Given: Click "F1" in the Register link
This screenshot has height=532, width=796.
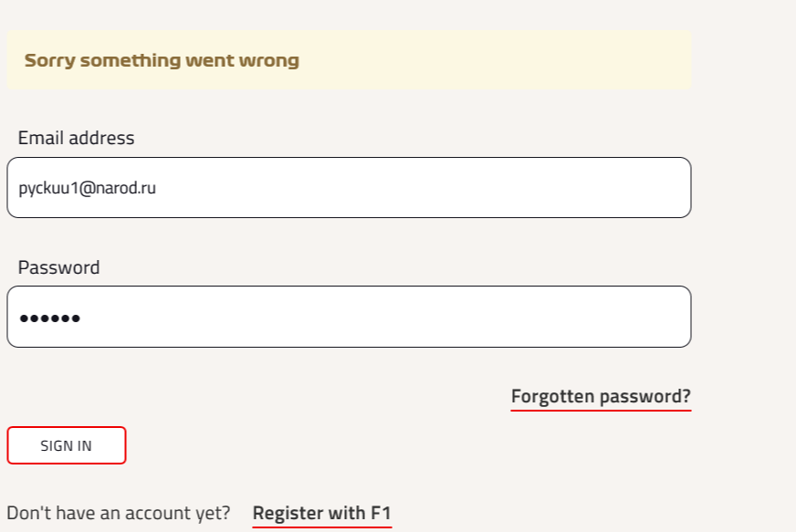Looking at the screenshot, I should point(381,513).
